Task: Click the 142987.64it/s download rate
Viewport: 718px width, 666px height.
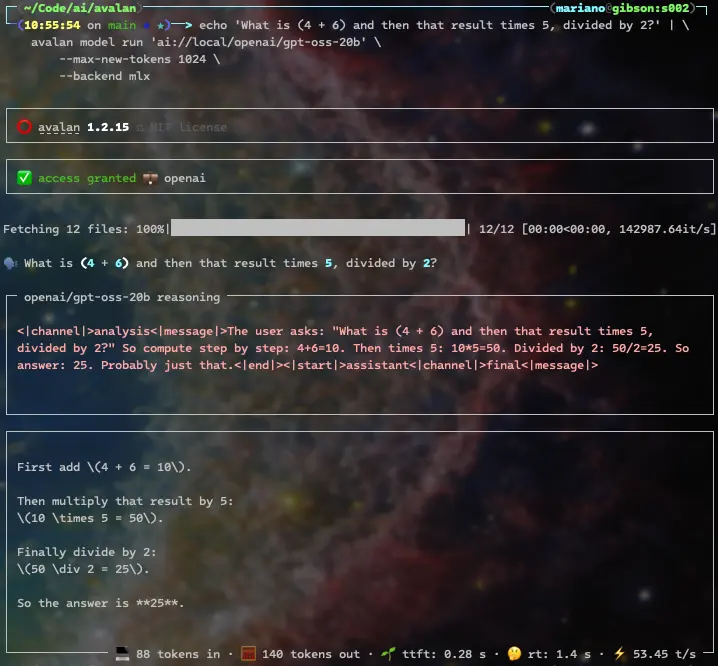Action: click(x=664, y=229)
